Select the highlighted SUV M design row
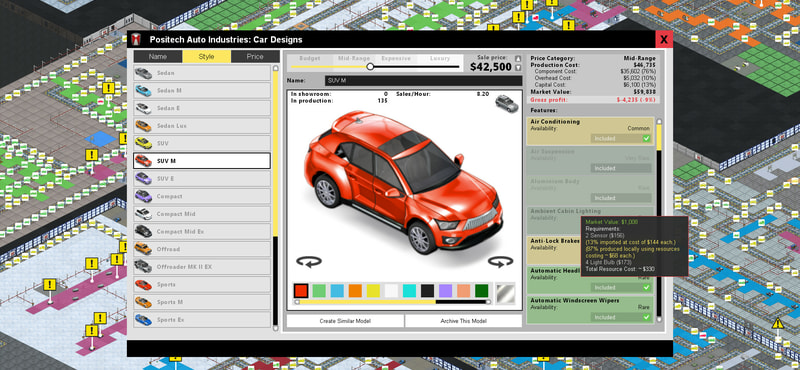800x370 pixels. click(x=202, y=161)
